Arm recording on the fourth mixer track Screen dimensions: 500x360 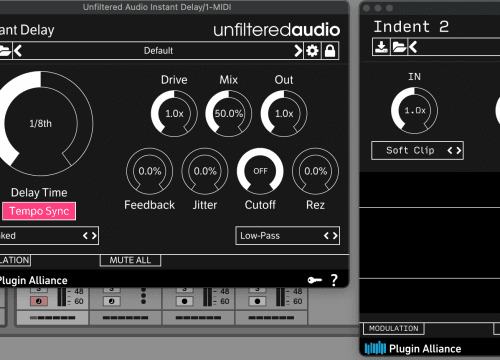pos(257,301)
